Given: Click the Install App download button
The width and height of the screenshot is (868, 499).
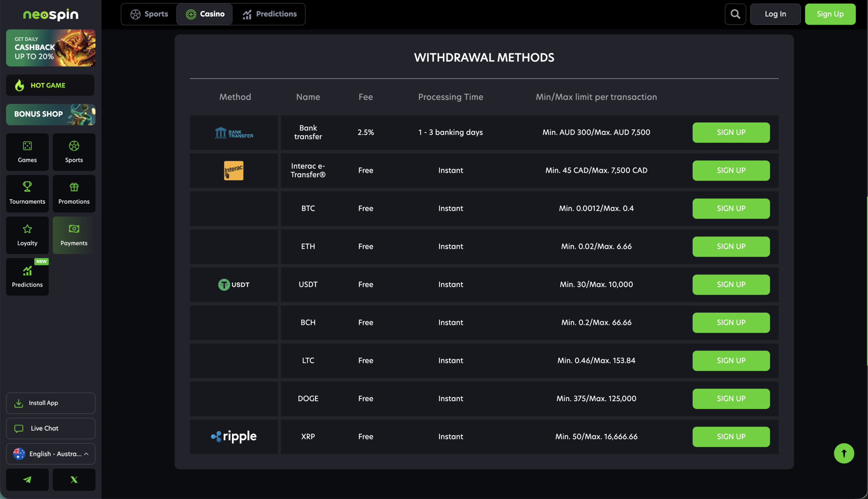Looking at the screenshot, I should point(51,403).
